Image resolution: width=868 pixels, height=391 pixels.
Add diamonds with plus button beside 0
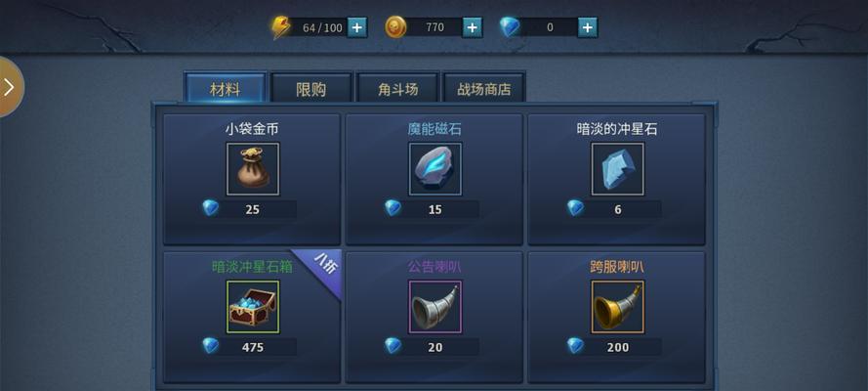coord(588,27)
